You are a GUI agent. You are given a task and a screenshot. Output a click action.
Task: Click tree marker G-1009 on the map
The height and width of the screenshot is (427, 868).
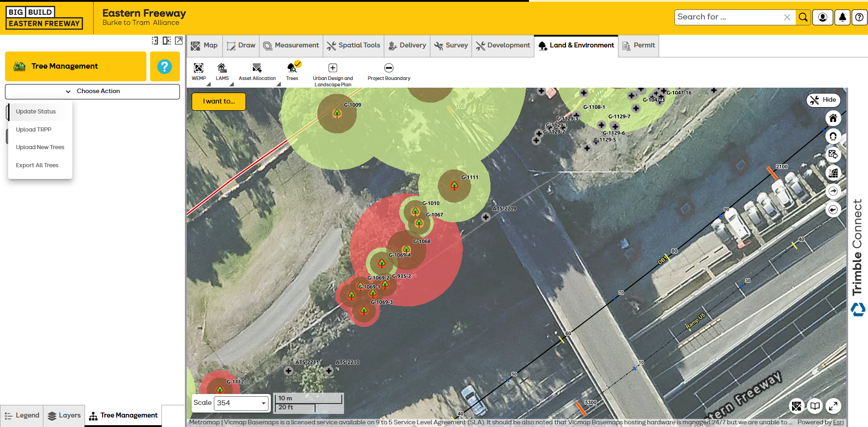[x=337, y=113]
